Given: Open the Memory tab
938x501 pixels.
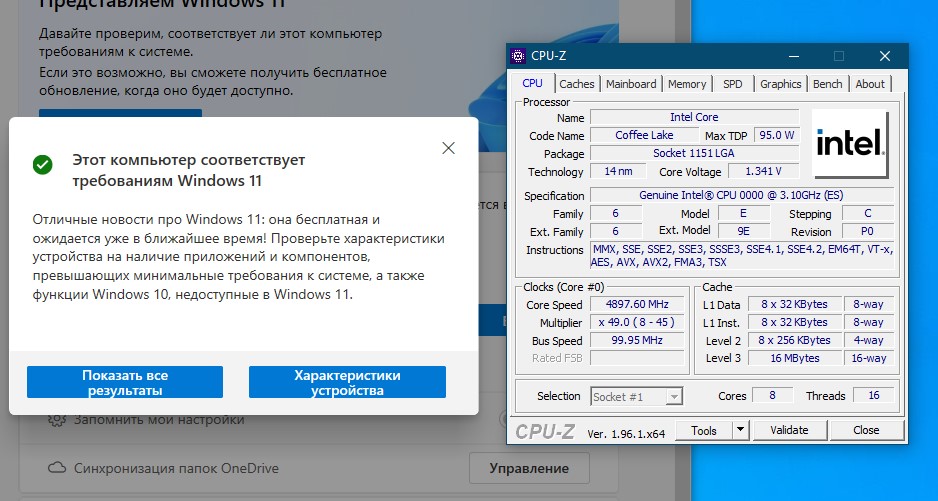Looking at the screenshot, I should [687, 84].
